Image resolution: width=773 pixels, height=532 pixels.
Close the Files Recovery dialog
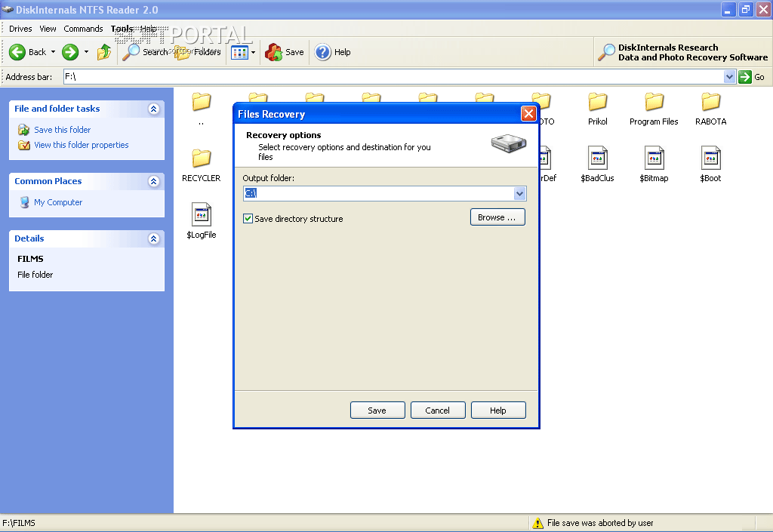pos(528,114)
